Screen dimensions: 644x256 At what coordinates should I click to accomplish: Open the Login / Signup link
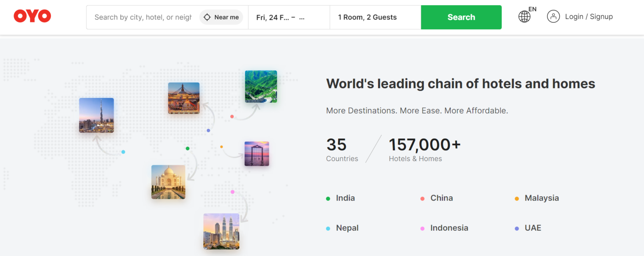pos(589,16)
